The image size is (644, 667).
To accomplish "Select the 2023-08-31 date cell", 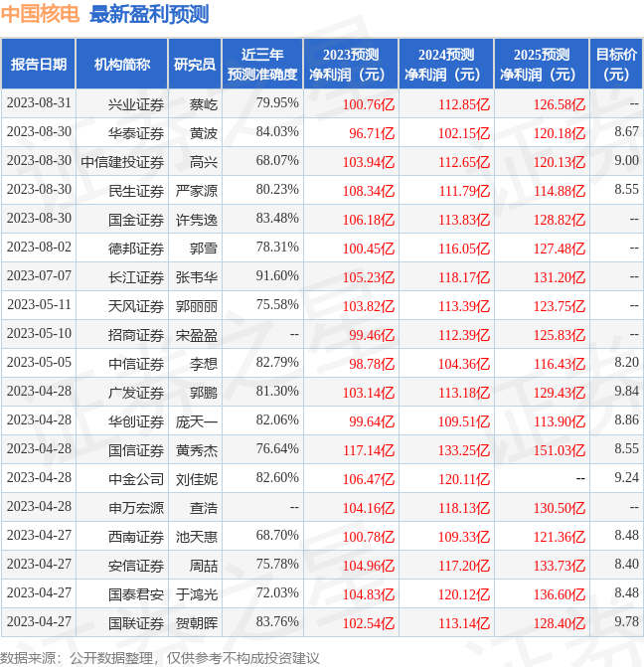I will 39,103.
